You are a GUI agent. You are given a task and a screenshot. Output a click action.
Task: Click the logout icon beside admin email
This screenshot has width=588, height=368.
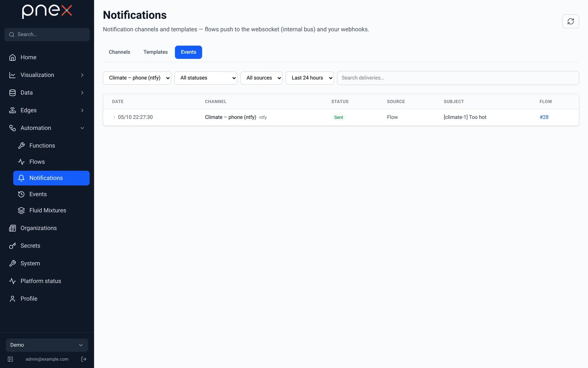(84, 359)
